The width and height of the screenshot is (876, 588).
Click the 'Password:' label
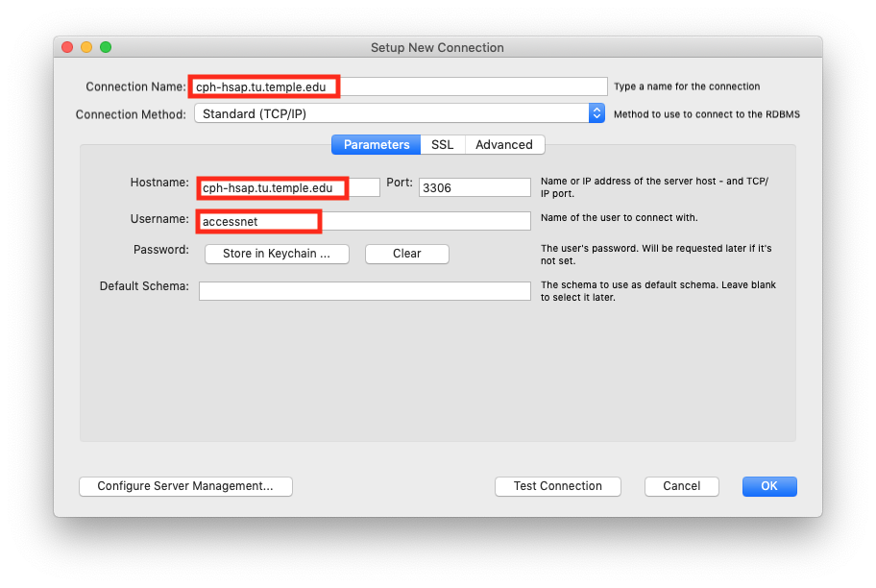pyautogui.click(x=161, y=250)
